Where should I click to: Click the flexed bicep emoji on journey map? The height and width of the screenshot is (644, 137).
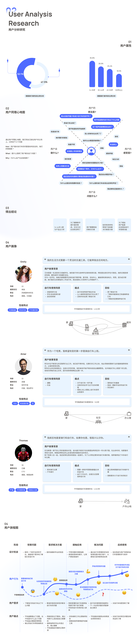[x=88, y=571]
